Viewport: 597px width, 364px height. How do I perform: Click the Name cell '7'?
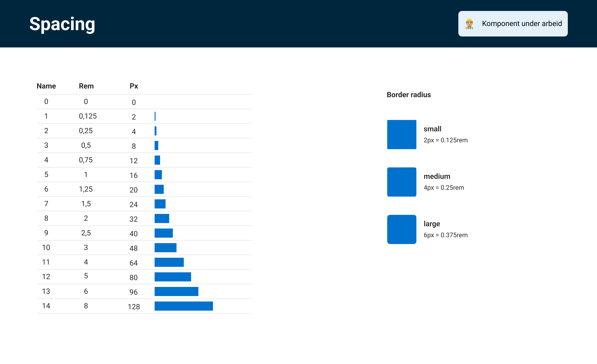pyautogui.click(x=46, y=204)
